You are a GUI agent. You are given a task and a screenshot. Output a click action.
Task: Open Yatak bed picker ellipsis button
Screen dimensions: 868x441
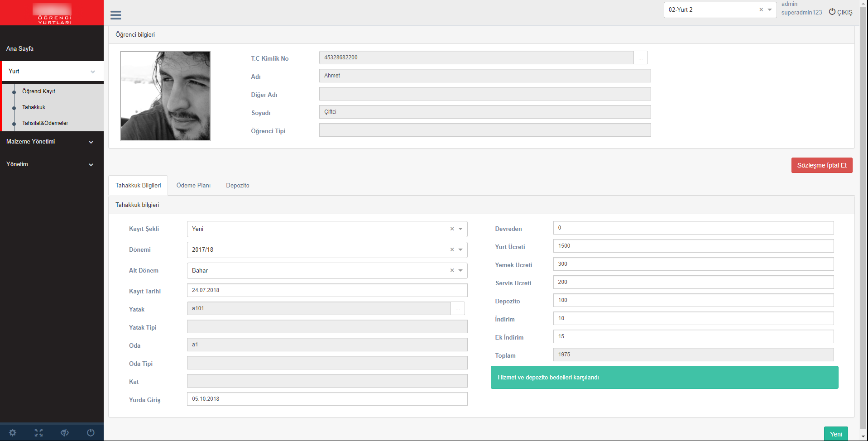click(x=457, y=308)
